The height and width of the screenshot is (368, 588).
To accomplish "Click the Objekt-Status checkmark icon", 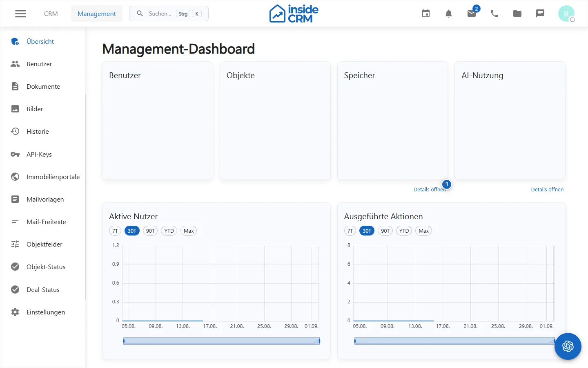I will tap(15, 267).
